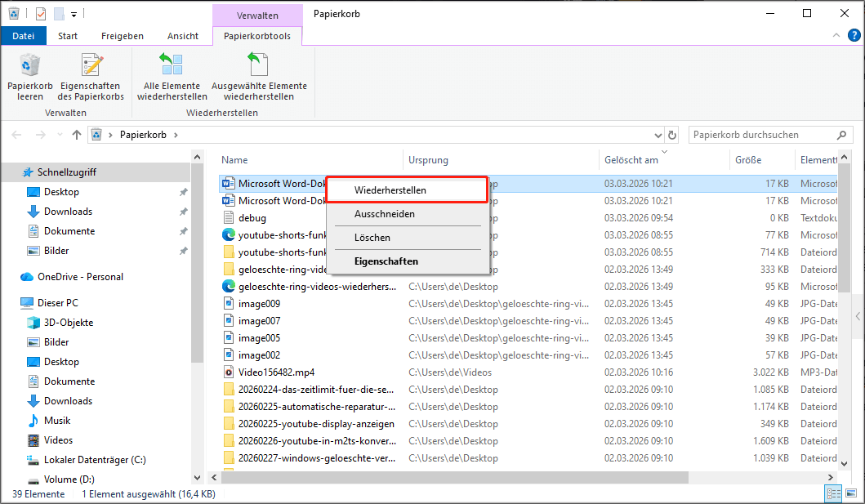Open Eigenschaften des Papierkorbs
The height and width of the screenshot is (504, 865).
(91, 65)
